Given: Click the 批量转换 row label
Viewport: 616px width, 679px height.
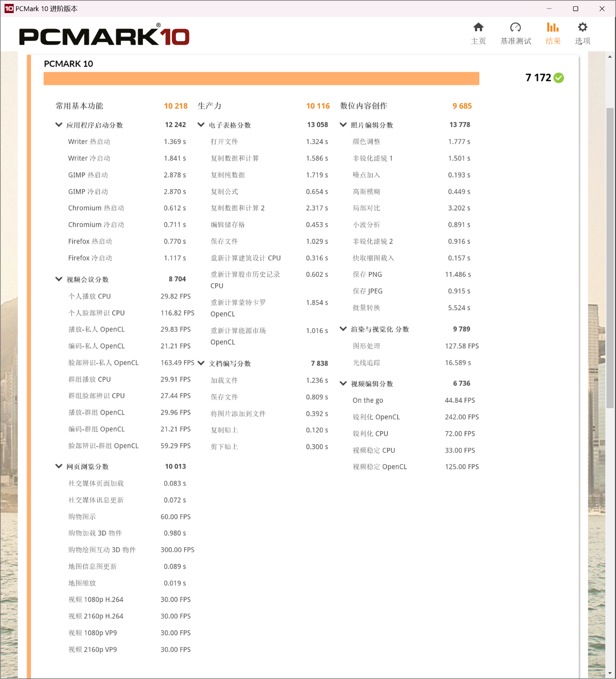Looking at the screenshot, I should point(366,308).
